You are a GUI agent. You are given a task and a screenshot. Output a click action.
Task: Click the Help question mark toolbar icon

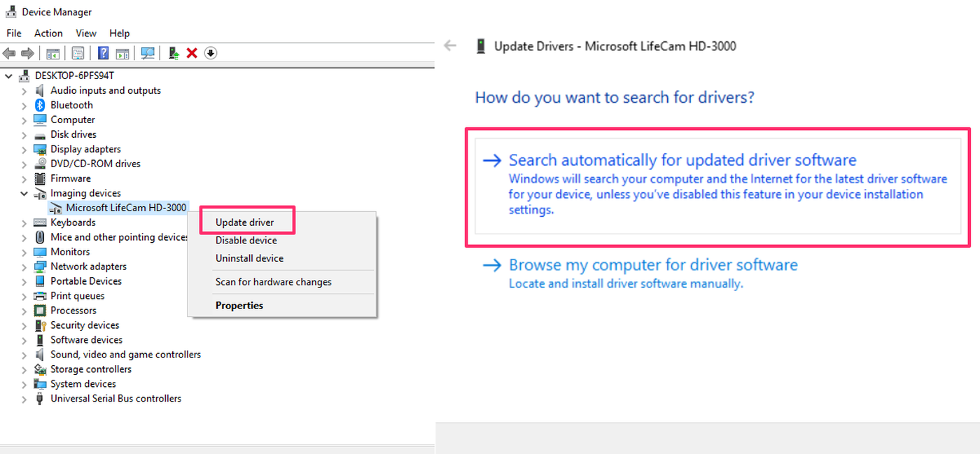[102, 53]
